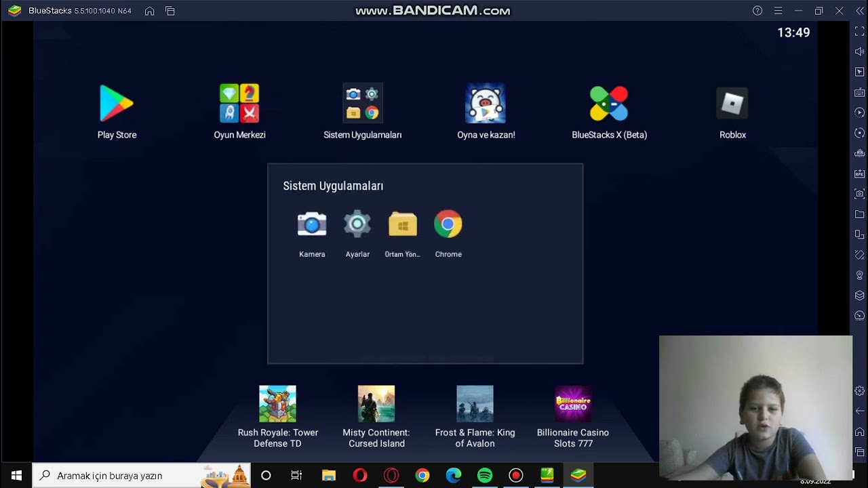Open Rush Royale: Tower Defense TD

[277, 403]
